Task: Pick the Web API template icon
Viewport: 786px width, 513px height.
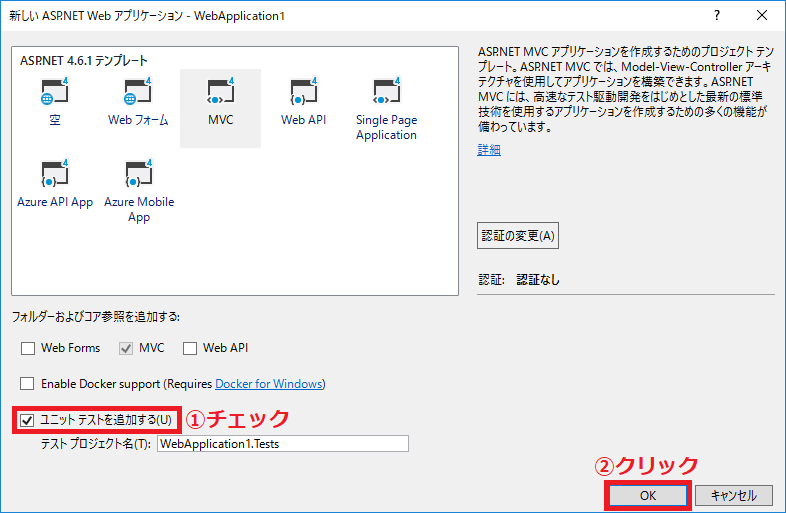Action: point(304,91)
